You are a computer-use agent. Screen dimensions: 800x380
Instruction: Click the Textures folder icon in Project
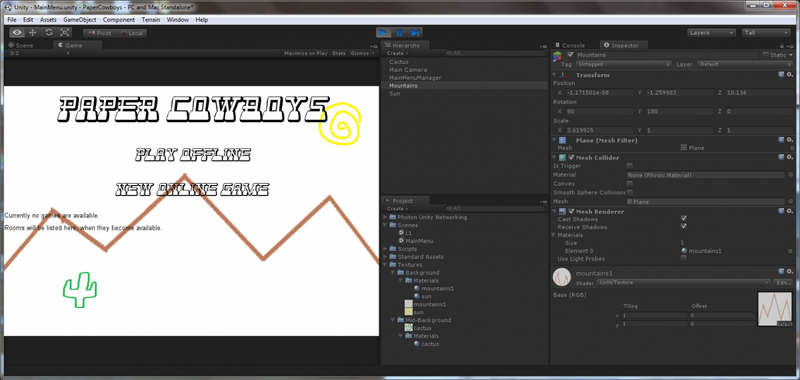click(392, 265)
